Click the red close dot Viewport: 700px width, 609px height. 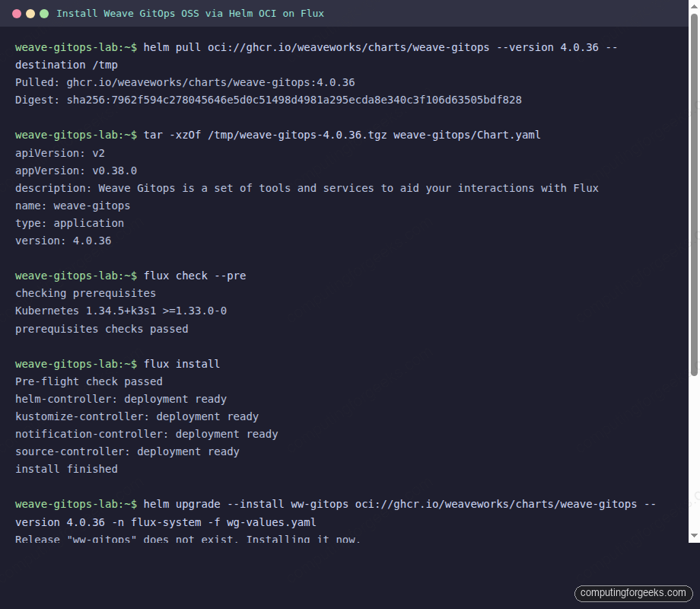[x=17, y=14]
